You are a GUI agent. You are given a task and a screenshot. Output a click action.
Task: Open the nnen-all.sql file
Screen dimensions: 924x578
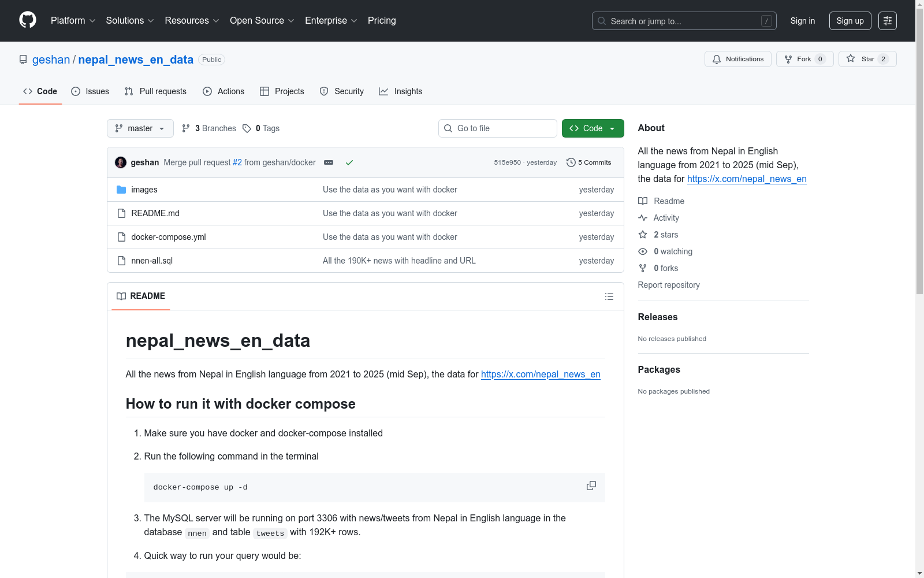pos(152,261)
